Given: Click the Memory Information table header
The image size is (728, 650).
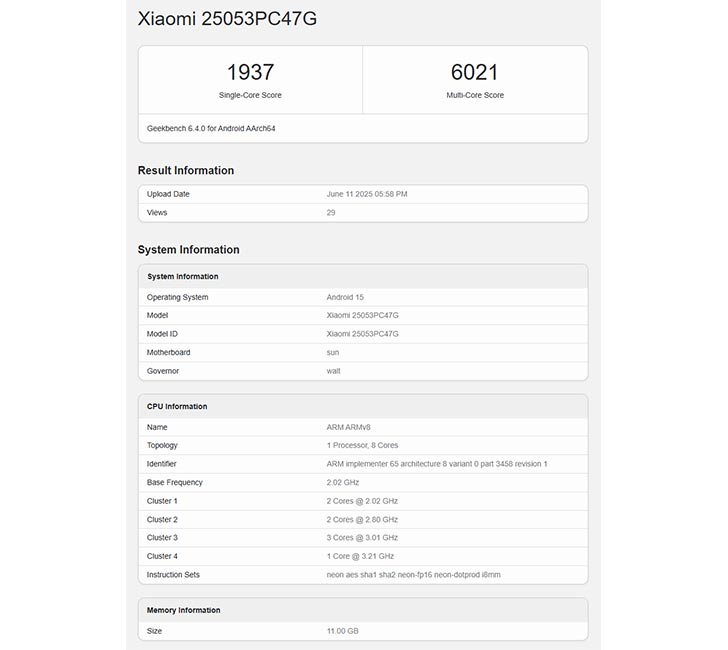Looking at the screenshot, I should (183, 611).
